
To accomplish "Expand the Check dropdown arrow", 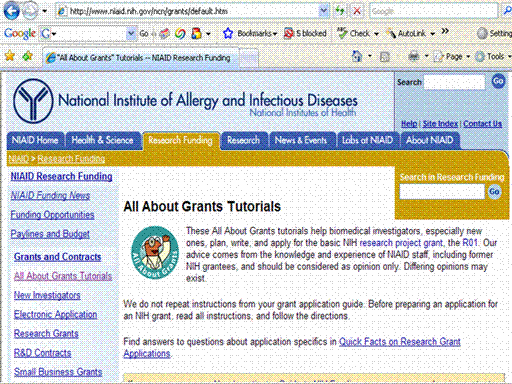I will (376, 34).
